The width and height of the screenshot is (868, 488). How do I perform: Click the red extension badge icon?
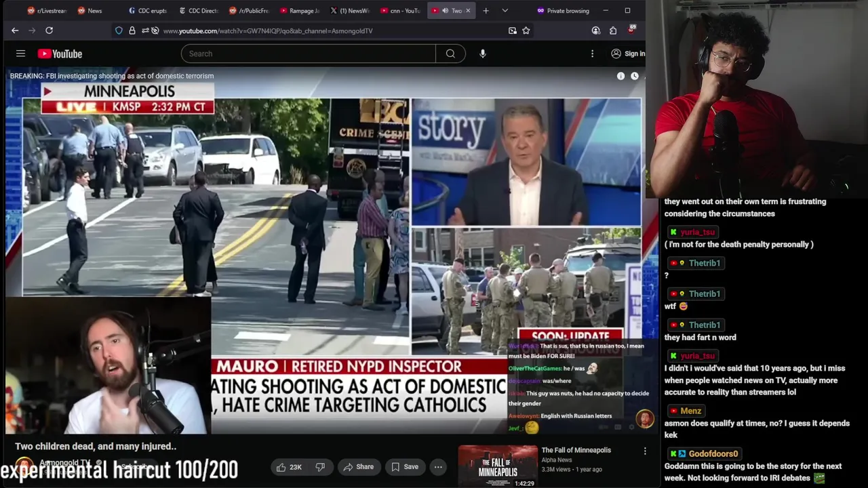631,30
